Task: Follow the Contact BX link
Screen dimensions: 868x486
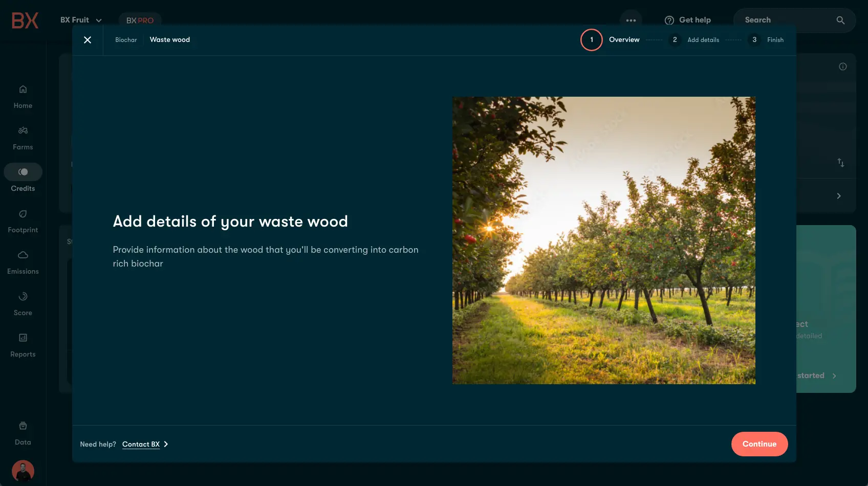Action: coord(141,445)
